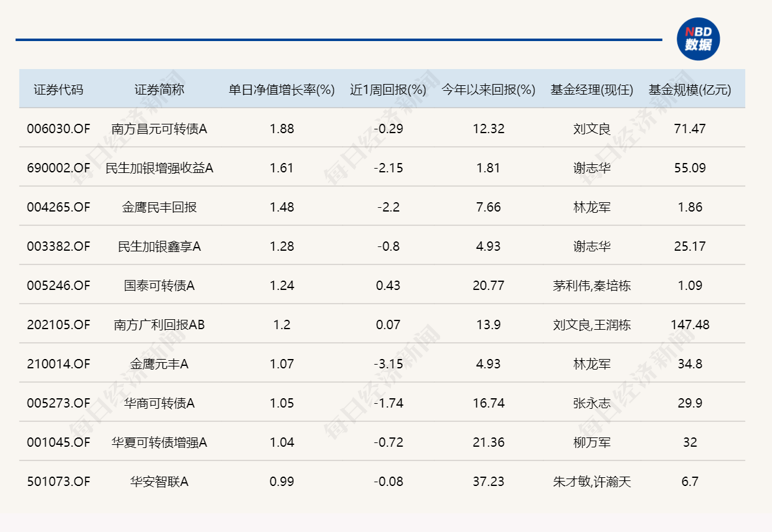
Task: Select fund size 25.17
Action: point(690,246)
